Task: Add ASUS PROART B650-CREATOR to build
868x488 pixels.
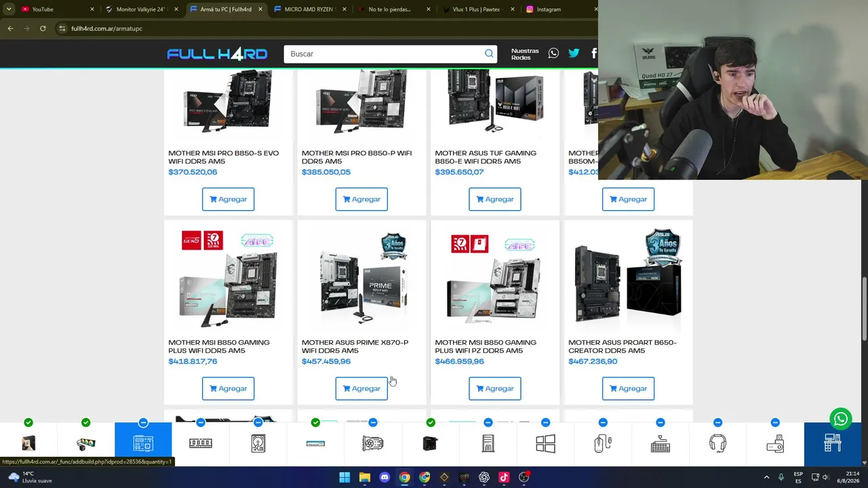Action: pos(628,388)
